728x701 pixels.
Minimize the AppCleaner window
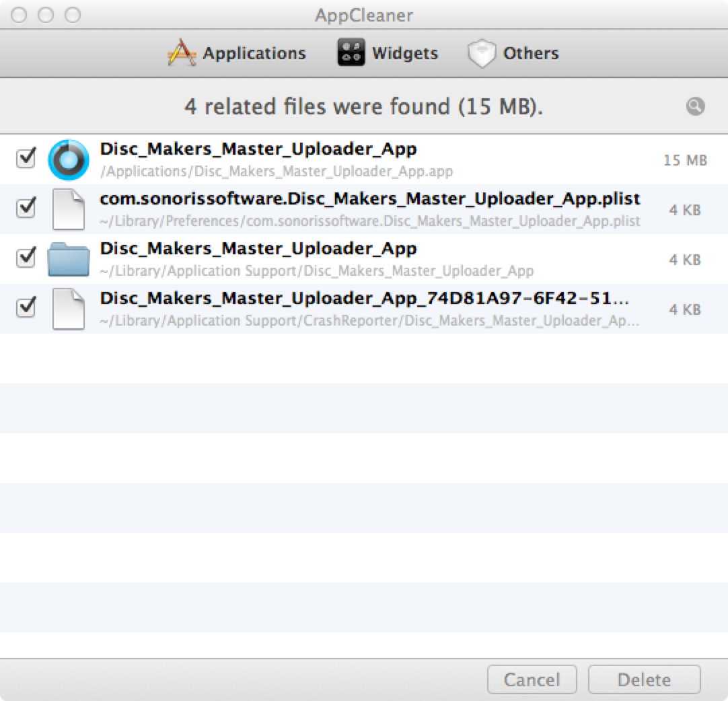(46, 15)
